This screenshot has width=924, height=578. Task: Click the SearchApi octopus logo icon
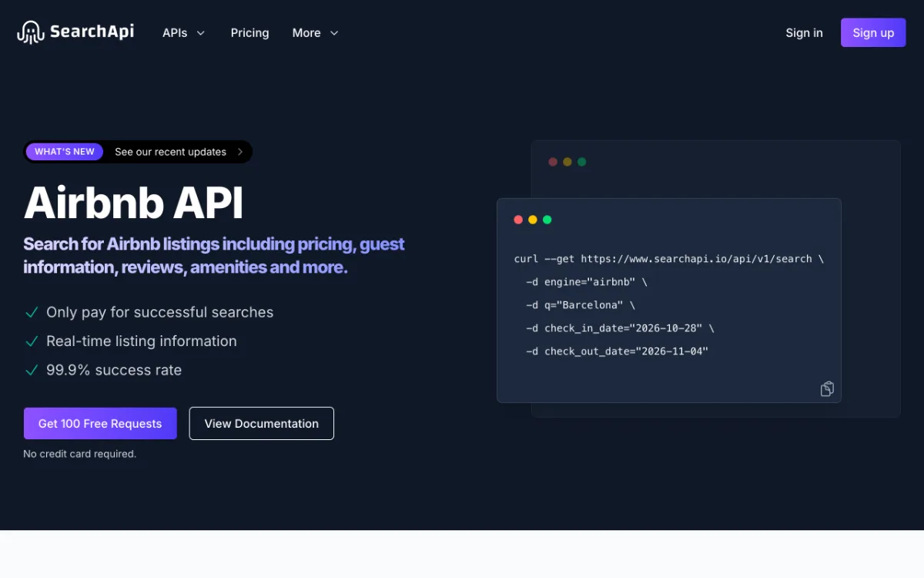30,32
